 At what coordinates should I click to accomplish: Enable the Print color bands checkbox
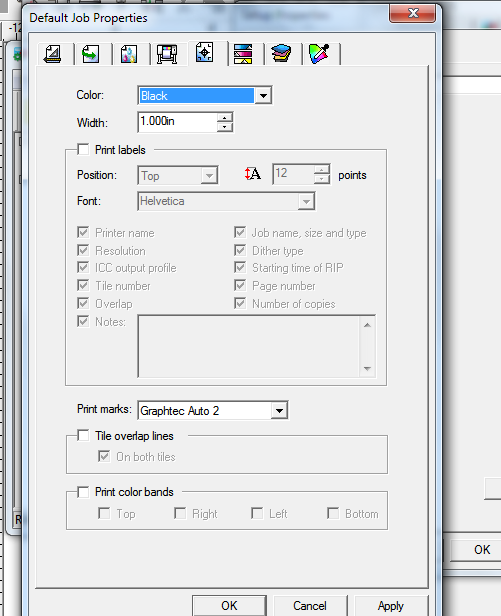[83, 492]
